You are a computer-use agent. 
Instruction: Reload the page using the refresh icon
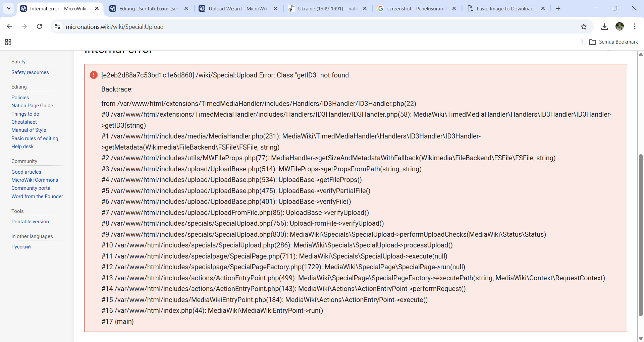(x=40, y=26)
